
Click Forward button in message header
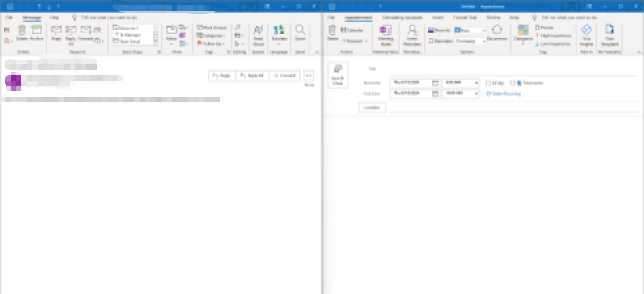click(x=284, y=76)
